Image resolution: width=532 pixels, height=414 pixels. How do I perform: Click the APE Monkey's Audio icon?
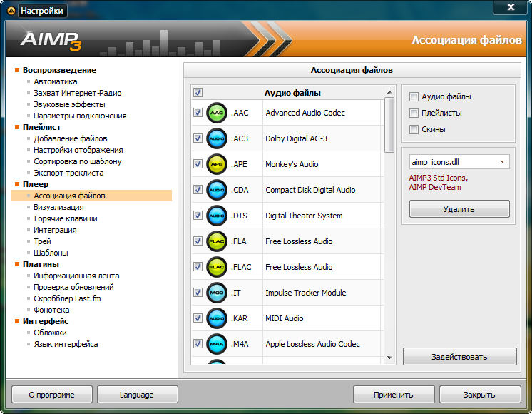(217, 164)
